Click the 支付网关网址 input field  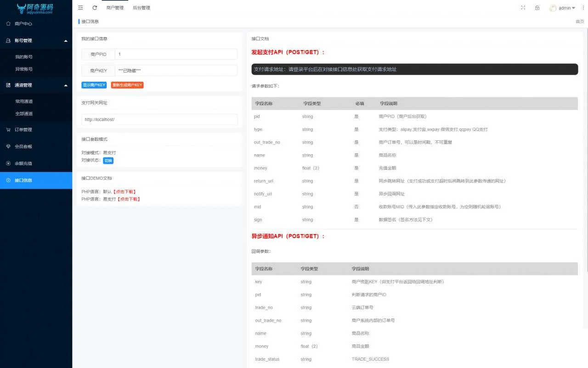[x=159, y=119]
